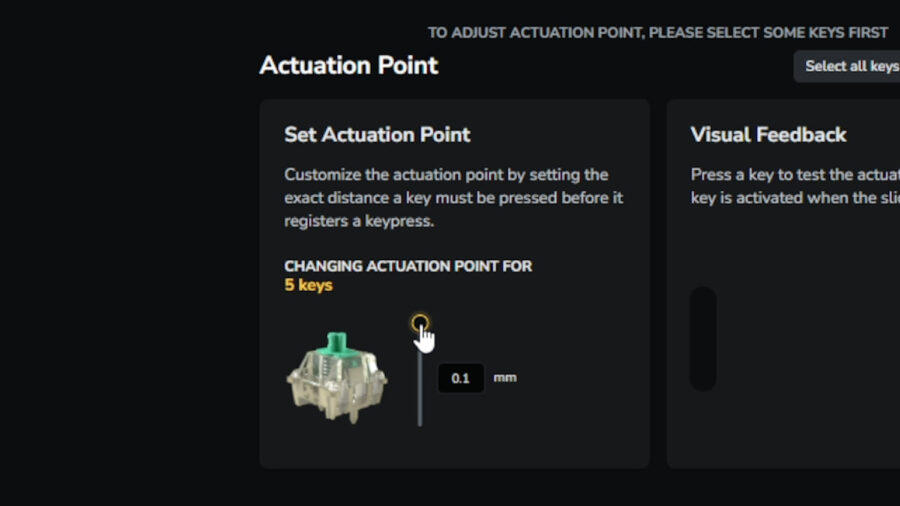Click the Visual Feedback vertical indicator bar
Viewport: 900px width, 506px height.
point(703,338)
